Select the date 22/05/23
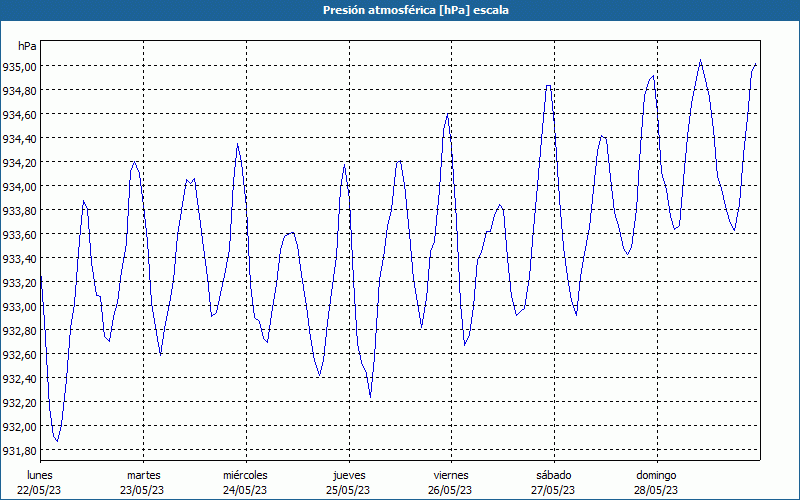 pos(39,490)
